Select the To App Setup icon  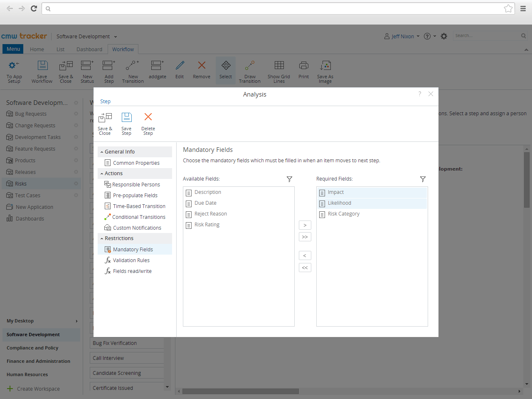click(x=14, y=71)
